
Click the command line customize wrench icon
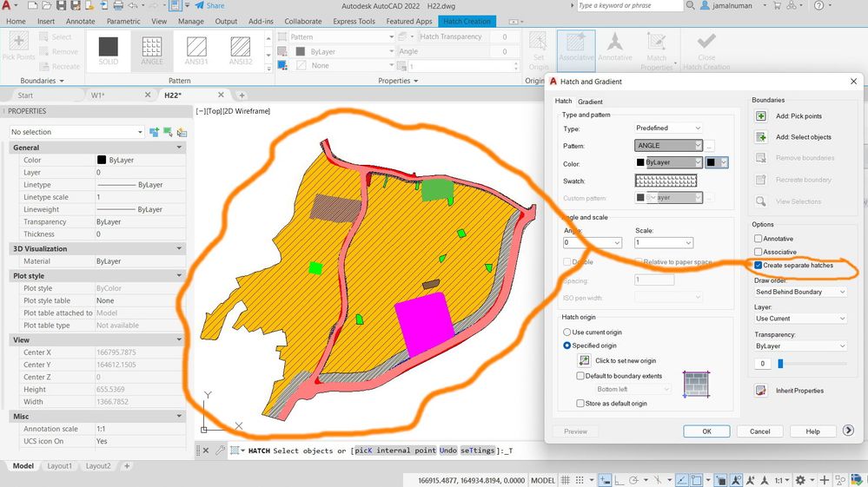pyautogui.click(x=221, y=451)
